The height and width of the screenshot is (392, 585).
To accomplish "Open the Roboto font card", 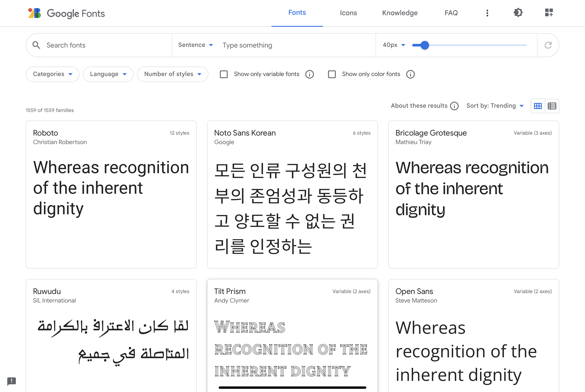I will [111, 194].
